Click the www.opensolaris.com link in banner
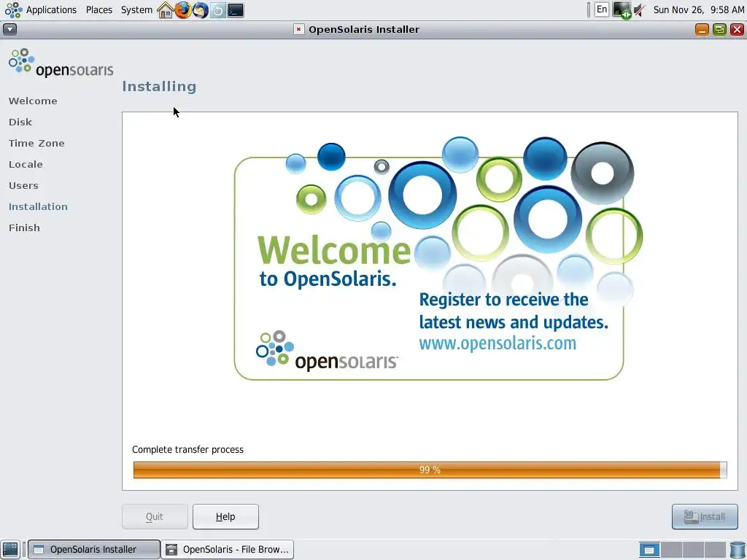This screenshot has width=747, height=560. (498, 343)
